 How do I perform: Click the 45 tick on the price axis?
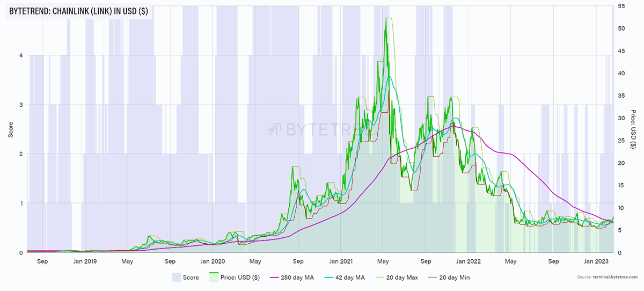pyautogui.click(x=621, y=50)
